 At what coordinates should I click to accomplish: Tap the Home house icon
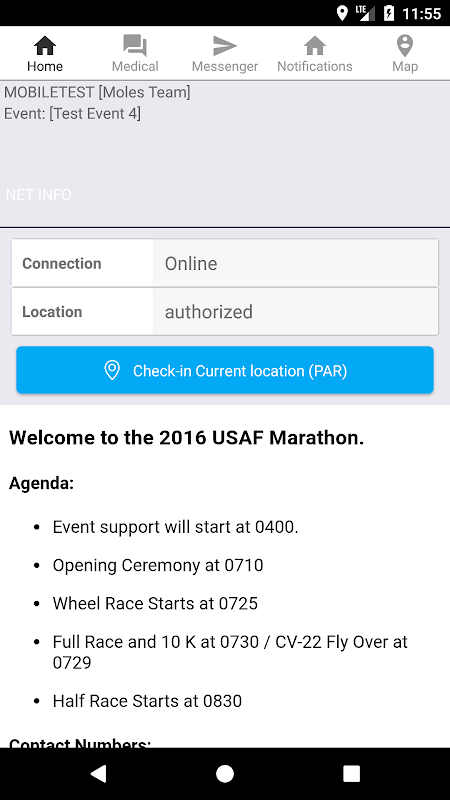click(x=45, y=45)
